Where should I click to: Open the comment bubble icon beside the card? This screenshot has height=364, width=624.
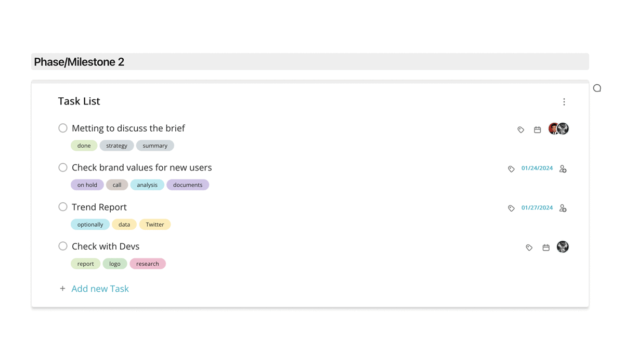pos(597,88)
